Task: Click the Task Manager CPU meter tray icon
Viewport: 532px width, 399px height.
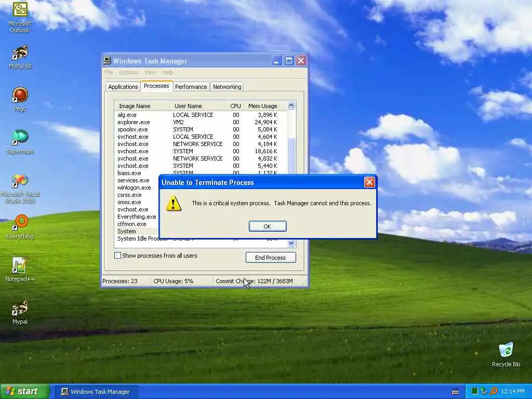Action: 474,391
